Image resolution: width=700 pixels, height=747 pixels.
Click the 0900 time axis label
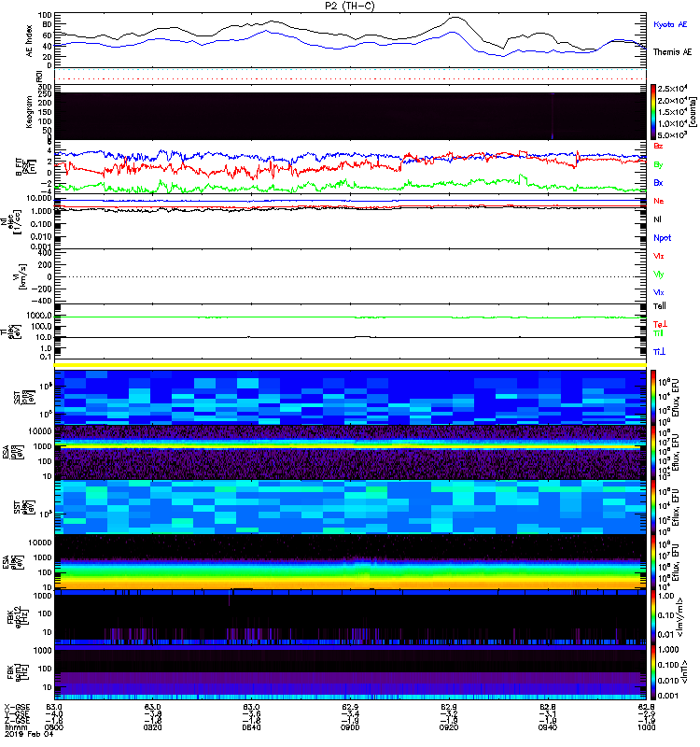tap(350, 727)
